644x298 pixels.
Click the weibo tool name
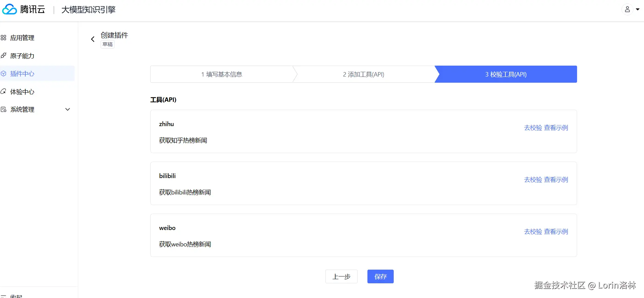pos(167,228)
